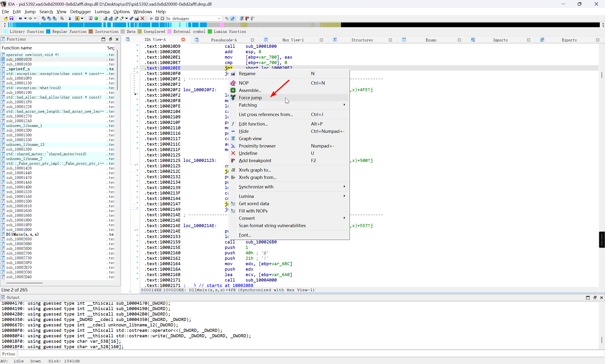
Task: Click the yellow A text style icon
Action: click(x=77, y=18)
